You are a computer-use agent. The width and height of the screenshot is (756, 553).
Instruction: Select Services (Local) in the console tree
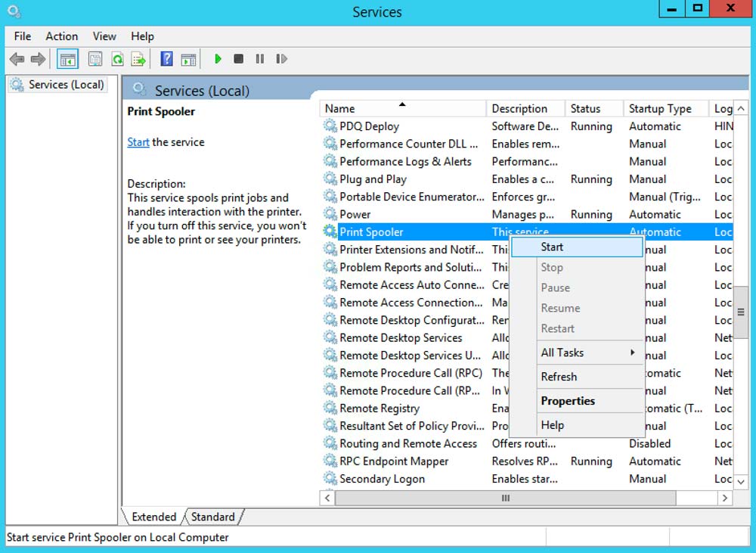66,85
